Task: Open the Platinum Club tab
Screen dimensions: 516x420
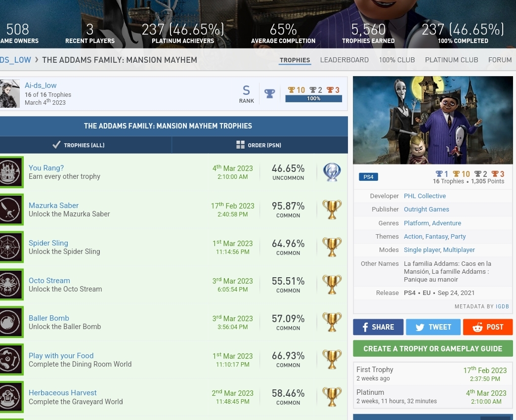Action: [x=452, y=60]
